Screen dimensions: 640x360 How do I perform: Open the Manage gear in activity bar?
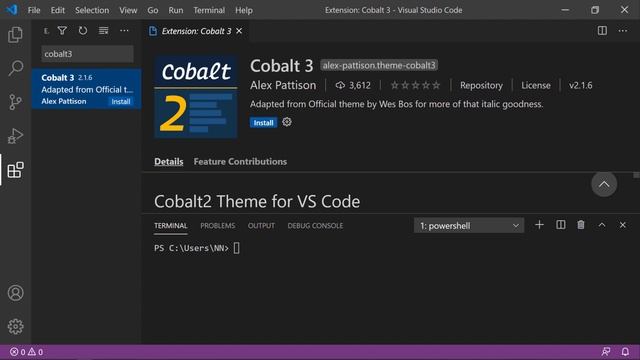(16, 326)
